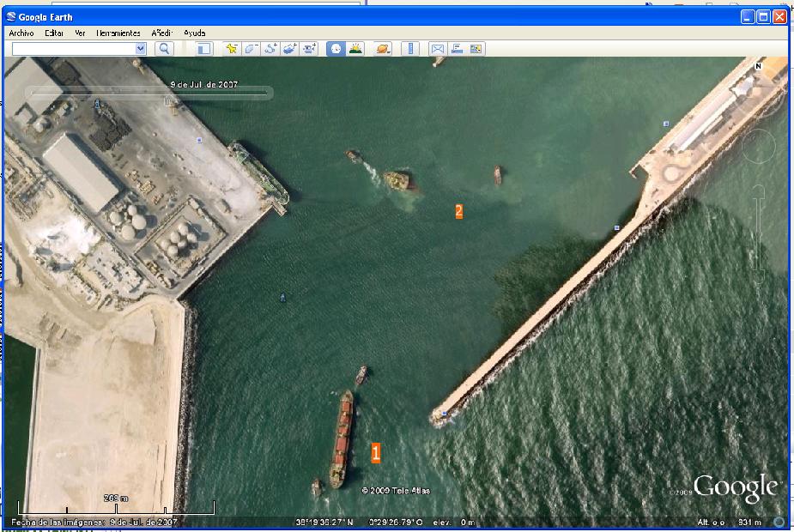This screenshot has height=532, width=794.
Task: Toggle the historical imagery clock button
Action: (335, 49)
